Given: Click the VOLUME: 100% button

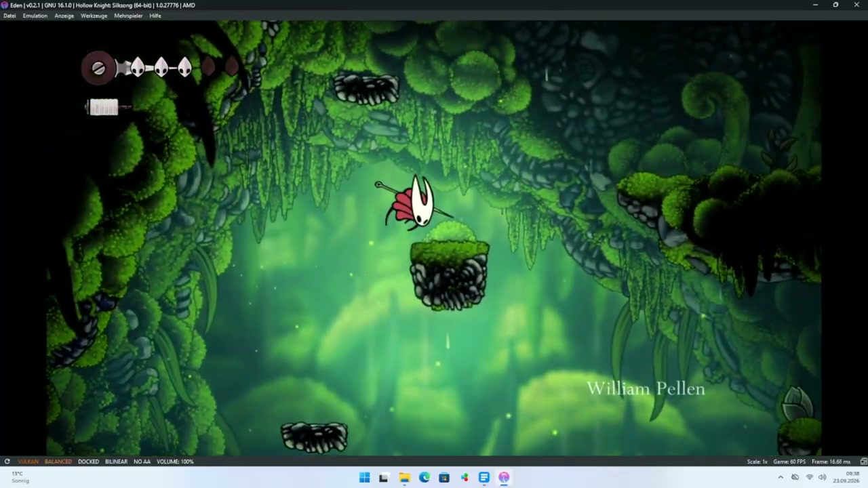Looking at the screenshot, I should coord(175,462).
